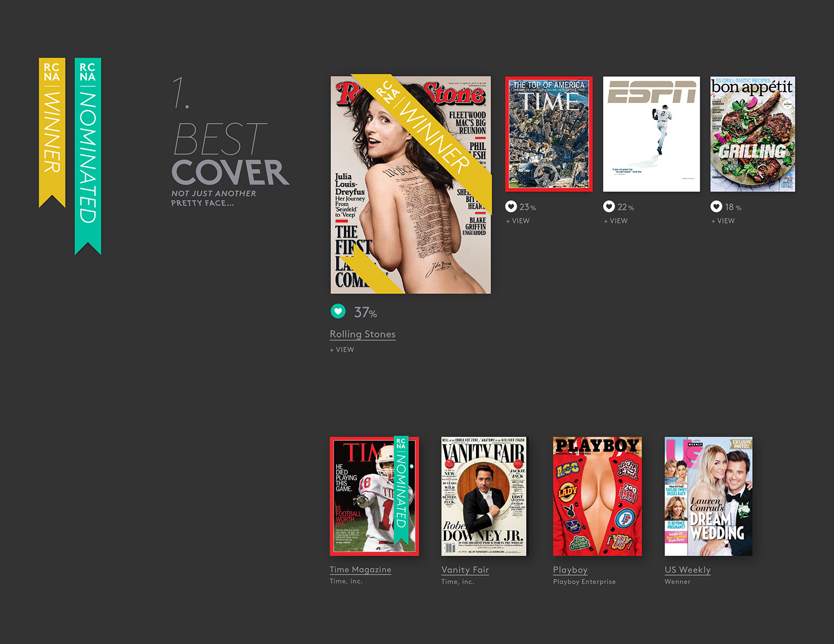834x644 pixels.
Task: Click 'Time, inc.' under Vanity Fair
Action: (x=458, y=582)
